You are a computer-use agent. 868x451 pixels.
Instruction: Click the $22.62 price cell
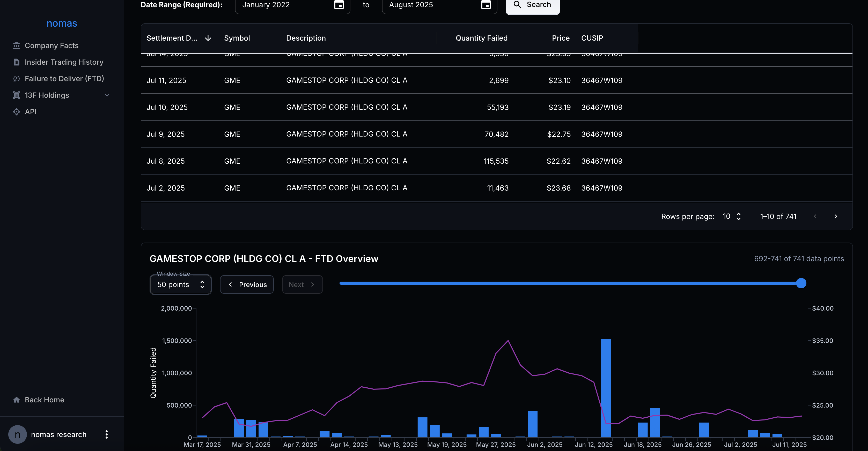point(558,161)
